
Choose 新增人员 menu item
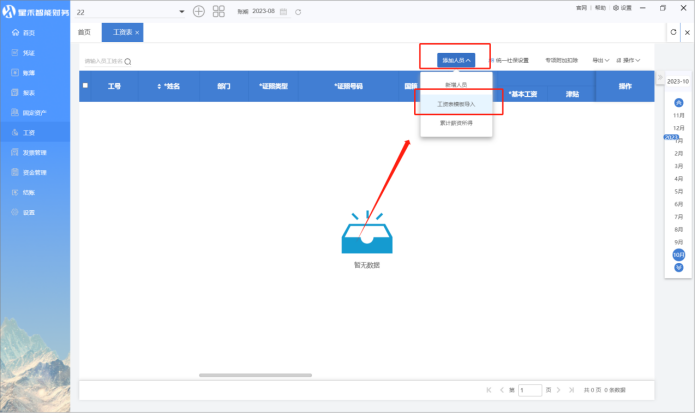[455, 85]
